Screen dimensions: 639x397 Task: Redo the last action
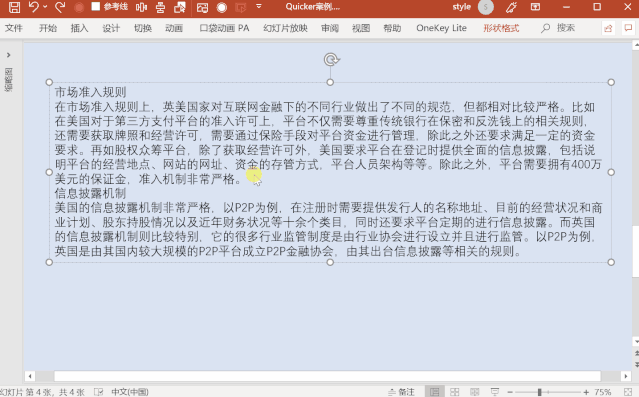[60, 7]
